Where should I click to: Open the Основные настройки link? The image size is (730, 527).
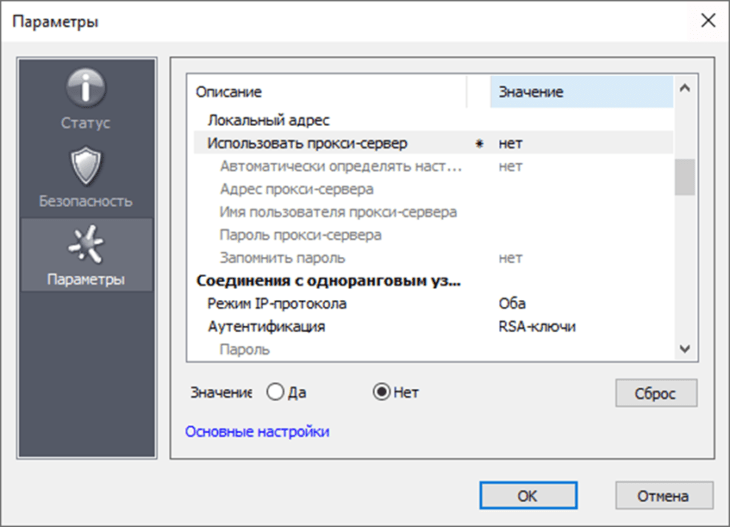(x=257, y=432)
